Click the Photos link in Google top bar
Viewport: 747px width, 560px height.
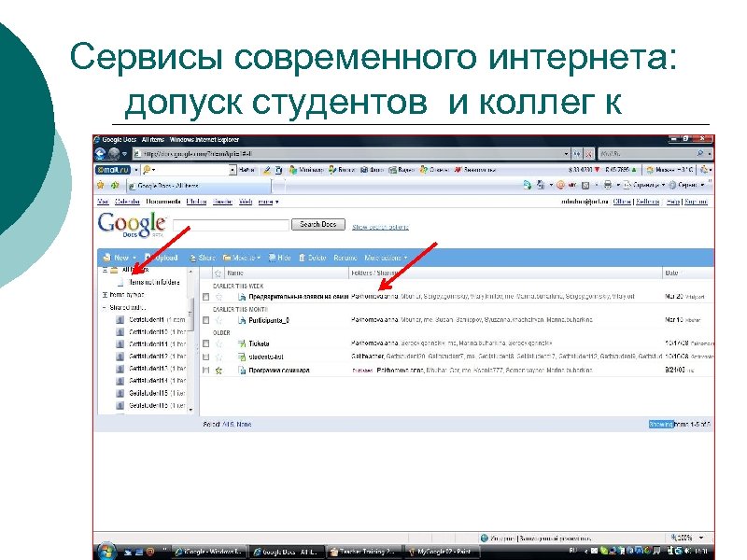[x=196, y=202]
